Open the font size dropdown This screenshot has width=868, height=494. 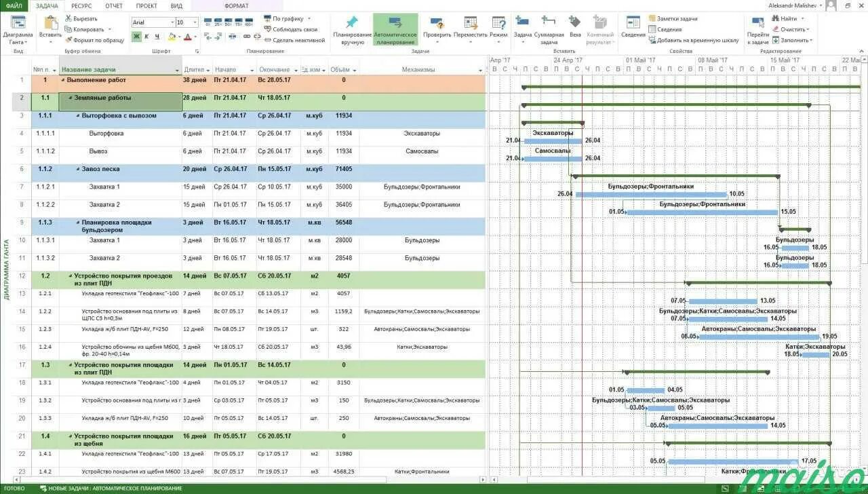point(196,22)
